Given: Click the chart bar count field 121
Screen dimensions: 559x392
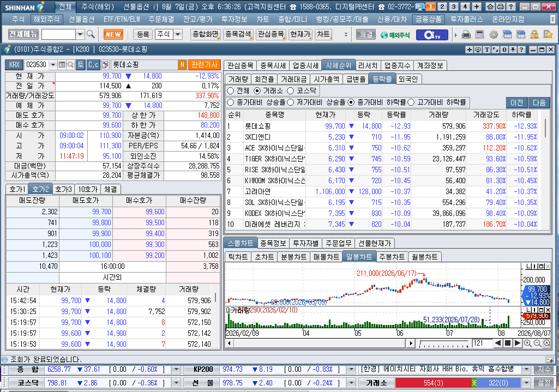Looking at the screenshot, I should pyautogui.click(x=482, y=343).
